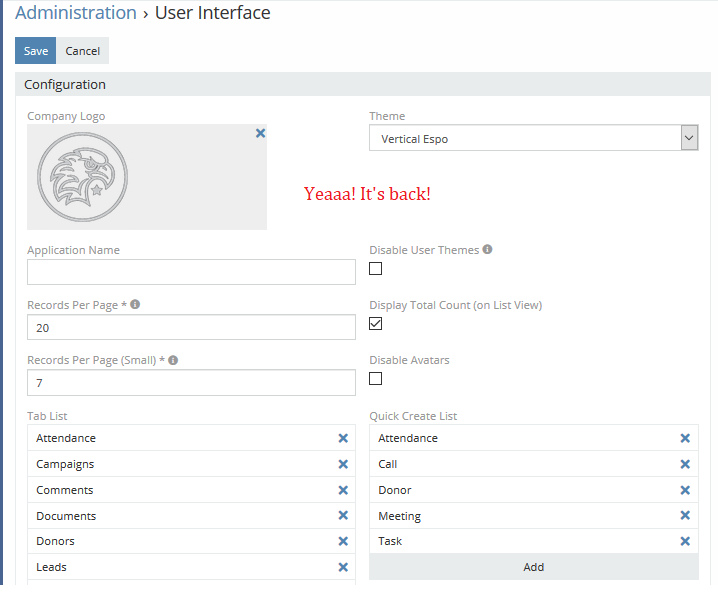Screen dimensions: 718x595
Task: Click info icon beside Records Per Page
Action: pos(135,304)
